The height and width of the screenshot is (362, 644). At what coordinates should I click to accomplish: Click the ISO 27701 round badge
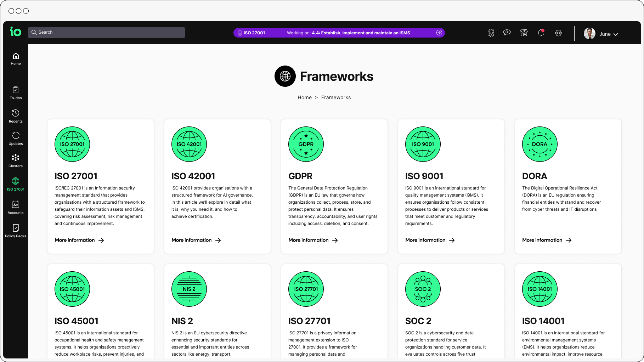306,289
